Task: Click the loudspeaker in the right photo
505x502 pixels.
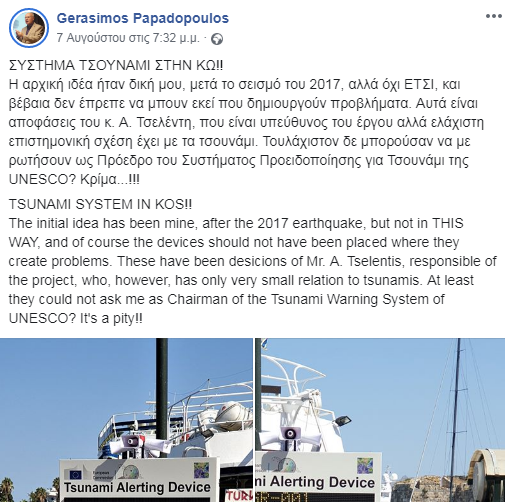Action: pyautogui.click(x=290, y=434)
